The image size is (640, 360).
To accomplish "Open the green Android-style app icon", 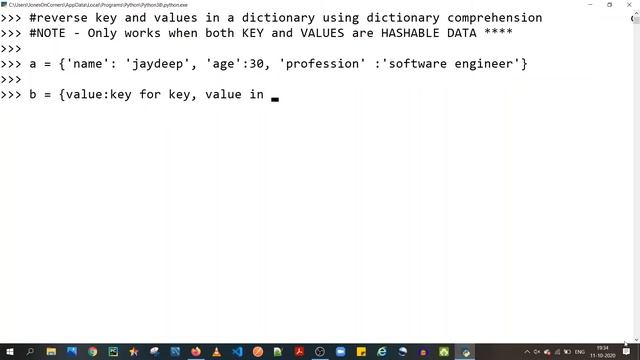I will (x=444, y=351).
